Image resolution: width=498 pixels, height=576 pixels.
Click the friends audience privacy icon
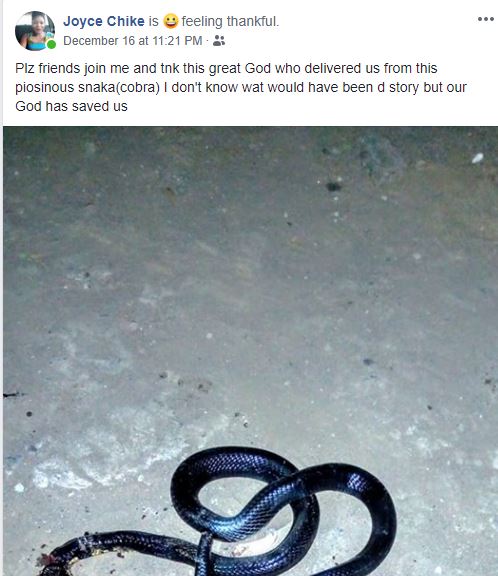tap(219, 40)
